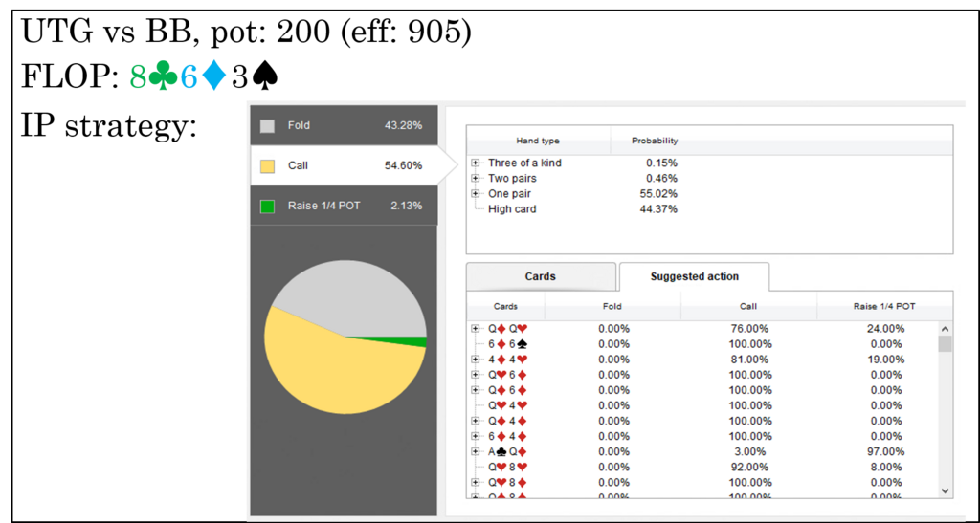Select the Q♥8♦ hand label

coord(507,483)
